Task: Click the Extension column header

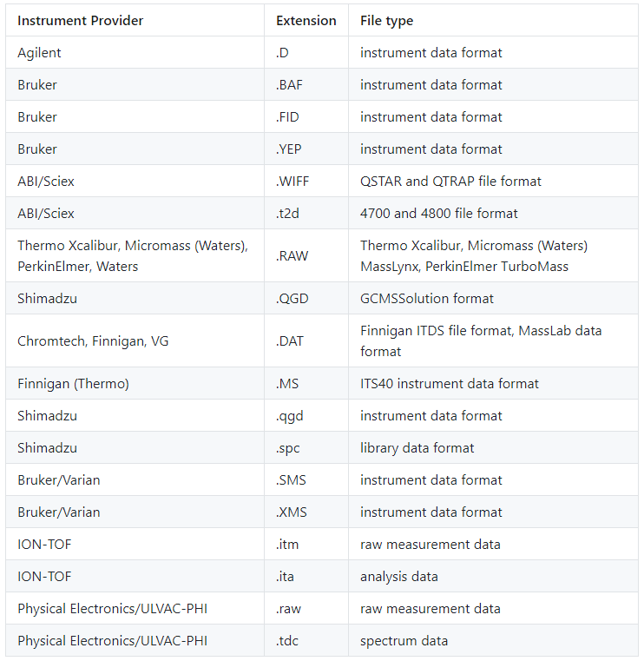Action: (x=306, y=20)
